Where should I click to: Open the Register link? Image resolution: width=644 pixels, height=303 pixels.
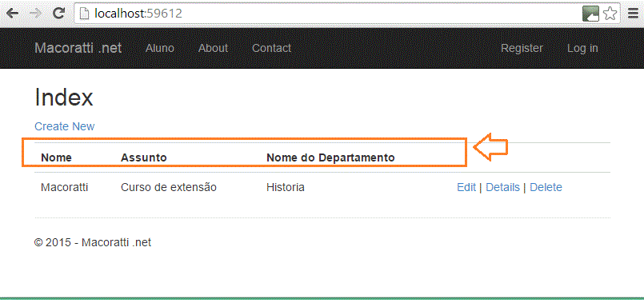click(522, 48)
